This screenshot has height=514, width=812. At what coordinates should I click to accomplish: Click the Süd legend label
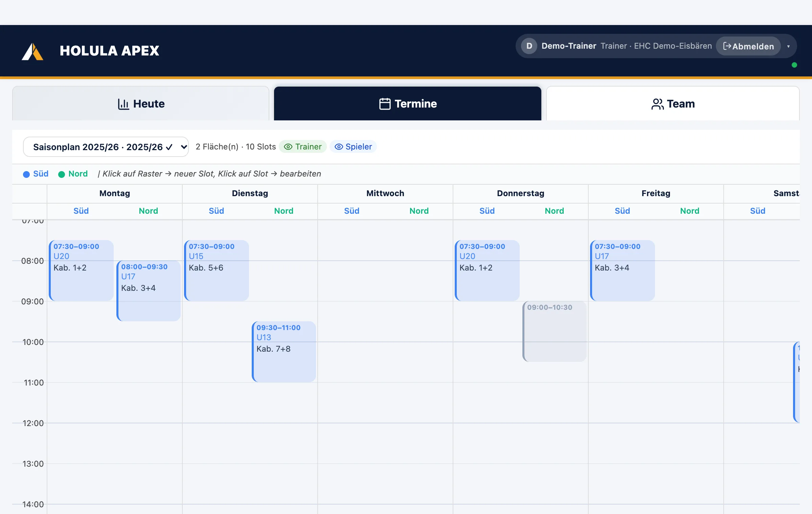click(41, 174)
